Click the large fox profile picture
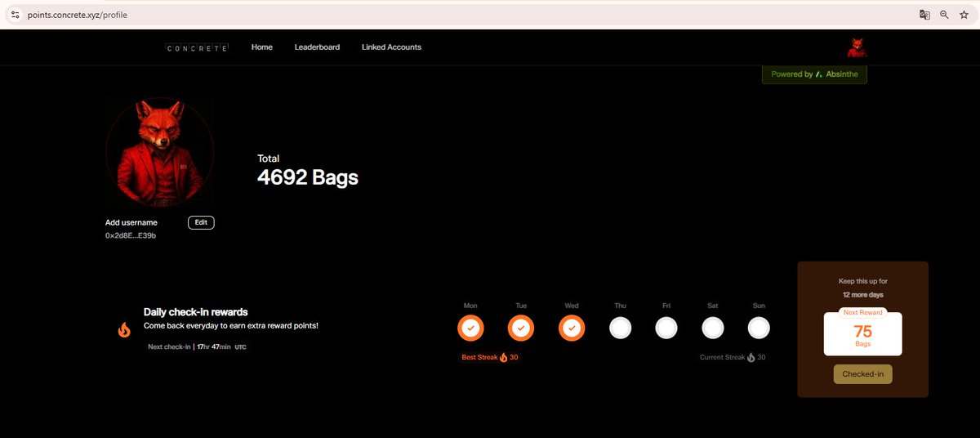 pyautogui.click(x=160, y=154)
